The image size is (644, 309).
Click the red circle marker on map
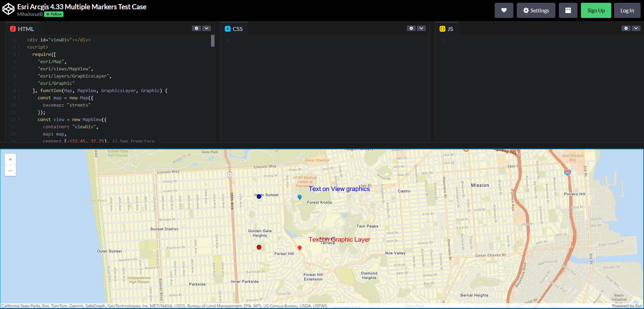pos(259,247)
